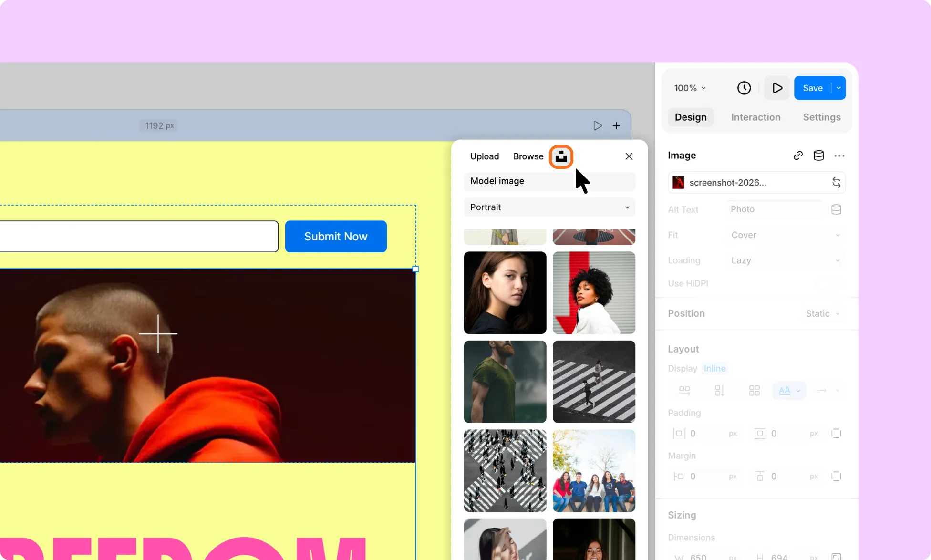Select the screenshot-2026 image file field
Screen dimensions: 931x560
[756, 182]
